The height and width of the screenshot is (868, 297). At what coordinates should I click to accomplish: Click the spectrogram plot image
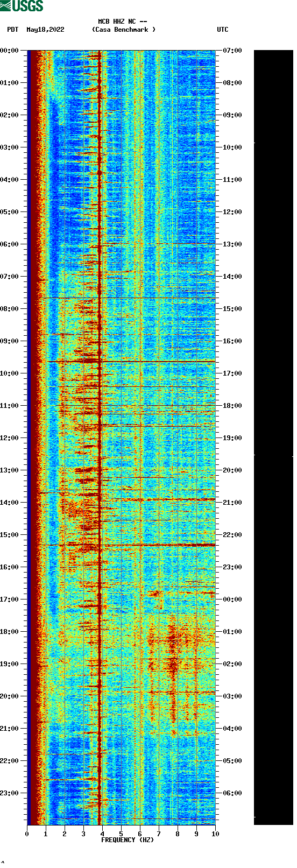click(121, 437)
